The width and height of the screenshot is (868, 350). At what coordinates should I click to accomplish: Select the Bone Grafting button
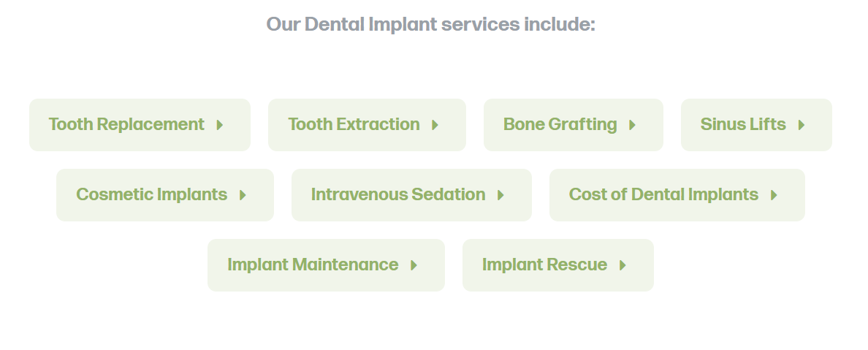(574, 125)
